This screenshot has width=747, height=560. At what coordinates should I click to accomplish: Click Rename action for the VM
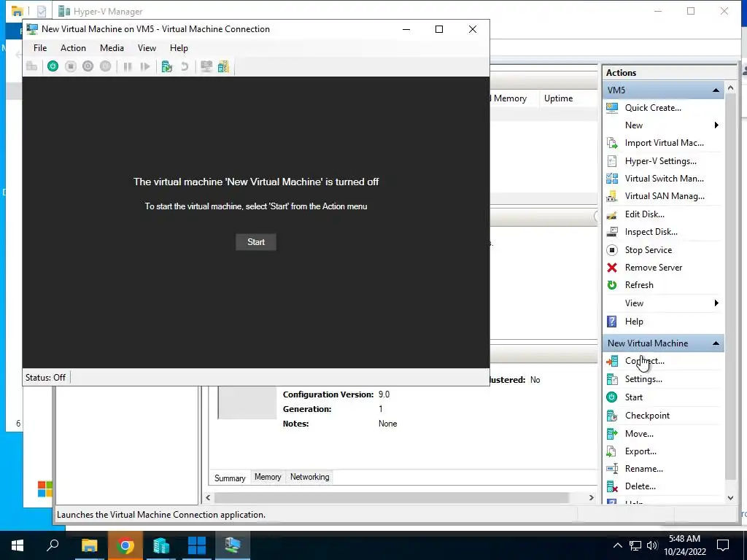[x=643, y=469]
